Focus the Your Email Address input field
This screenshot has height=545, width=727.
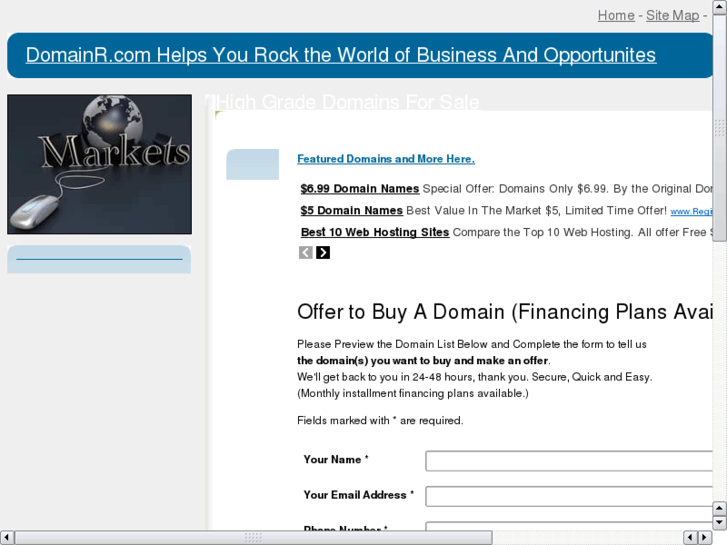pos(569,496)
